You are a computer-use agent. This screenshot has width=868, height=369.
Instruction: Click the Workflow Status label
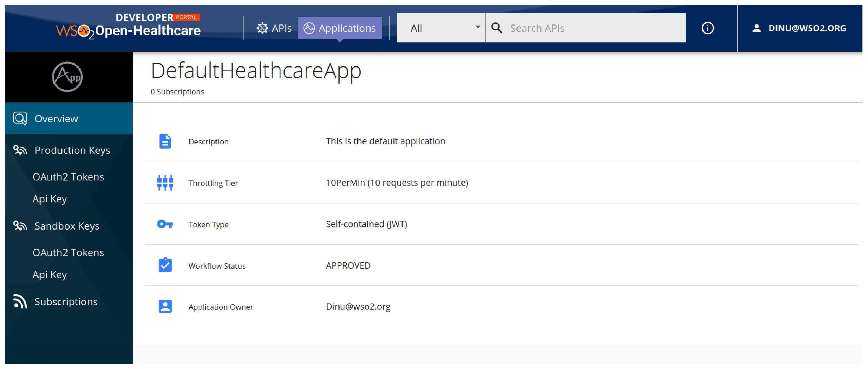coord(217,266)
